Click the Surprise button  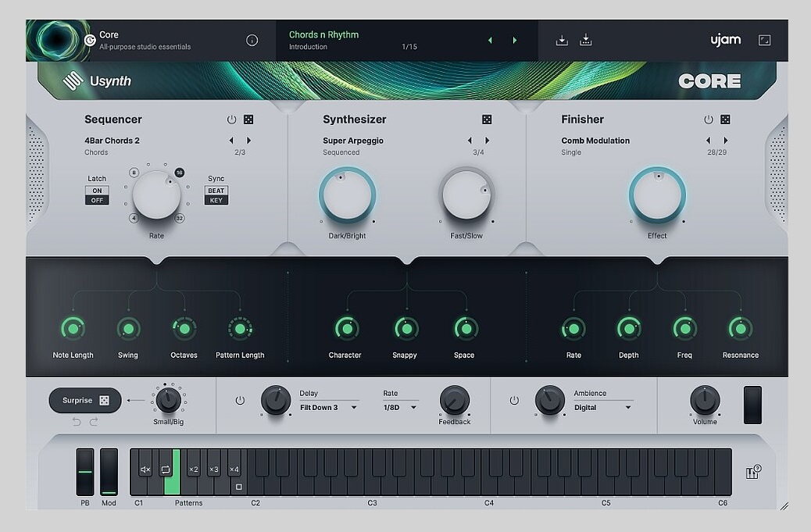85,400
